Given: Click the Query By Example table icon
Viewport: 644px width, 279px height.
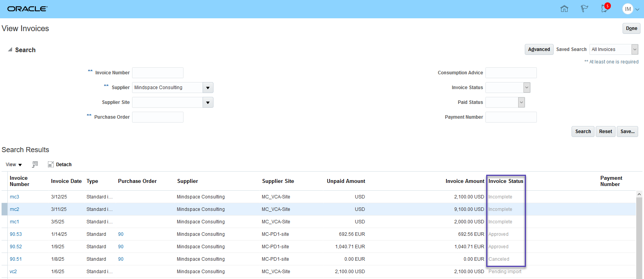Looking at the screenshot, I should click(35, 165).
